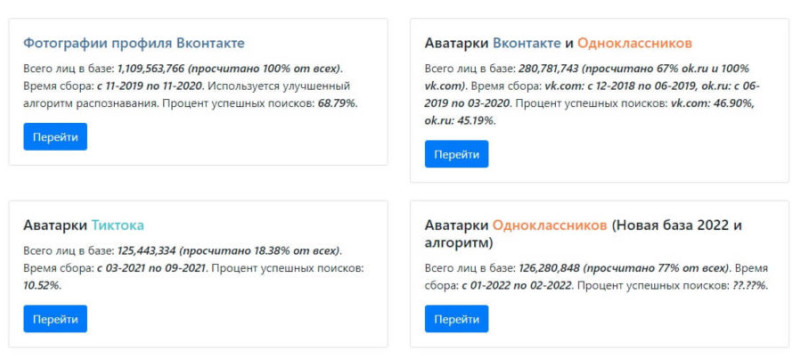Click orange Одноклассников before Новая база 2022
Screen dimensions: 800x360
point(549,225)
